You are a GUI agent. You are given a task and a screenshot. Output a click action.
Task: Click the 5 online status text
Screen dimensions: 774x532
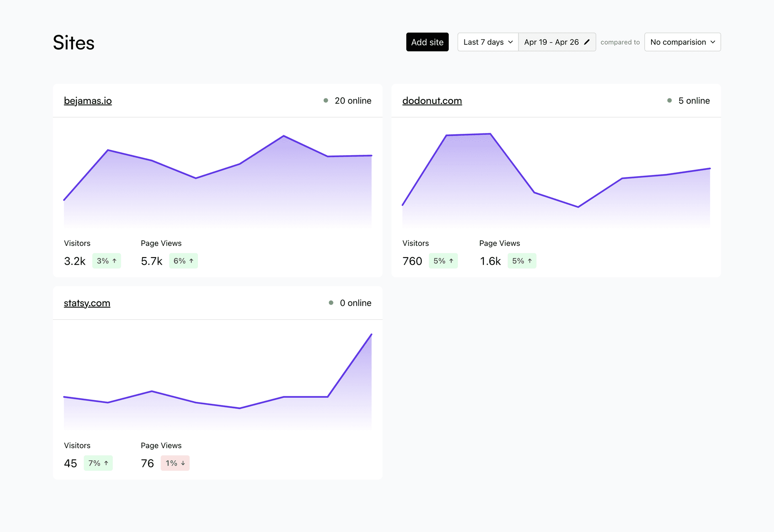pyautogui.click(x=694, y=101)
